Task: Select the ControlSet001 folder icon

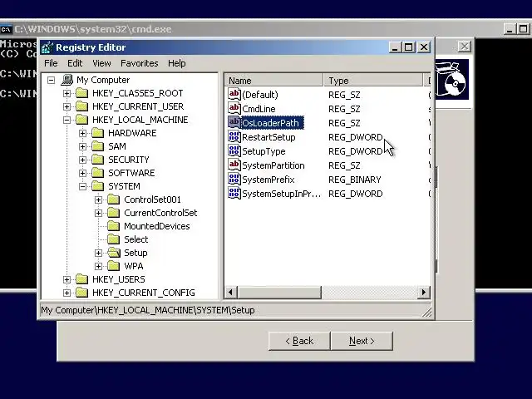Action: pos(113,199)
